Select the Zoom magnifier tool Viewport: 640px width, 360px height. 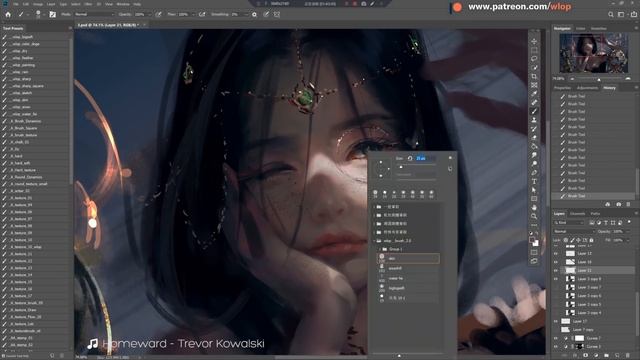(534, 216)
